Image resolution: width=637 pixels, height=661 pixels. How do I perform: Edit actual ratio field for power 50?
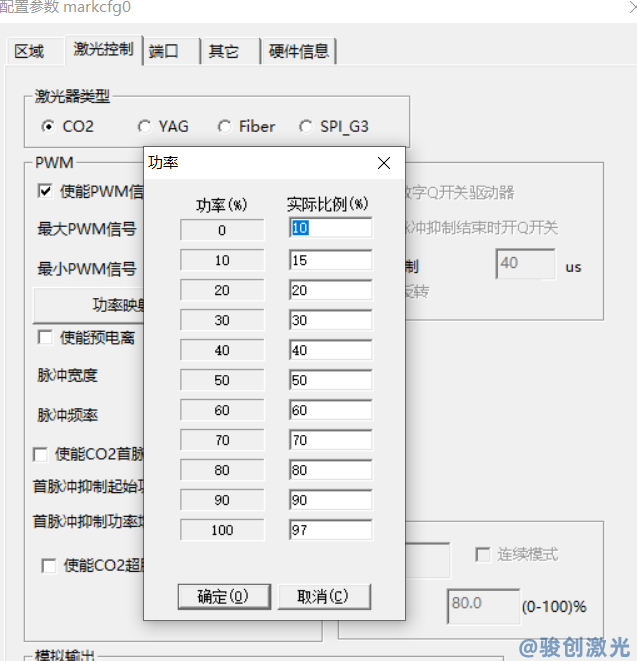click(331, 380)
